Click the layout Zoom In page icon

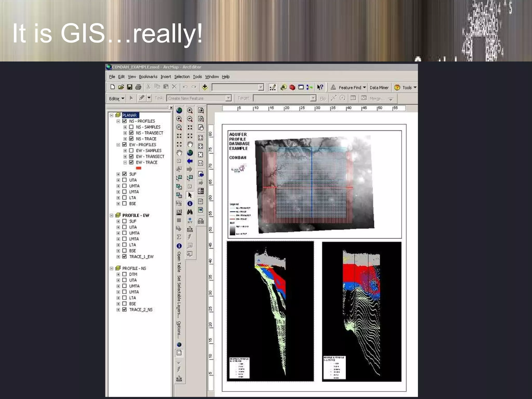(x=201, y=110)
